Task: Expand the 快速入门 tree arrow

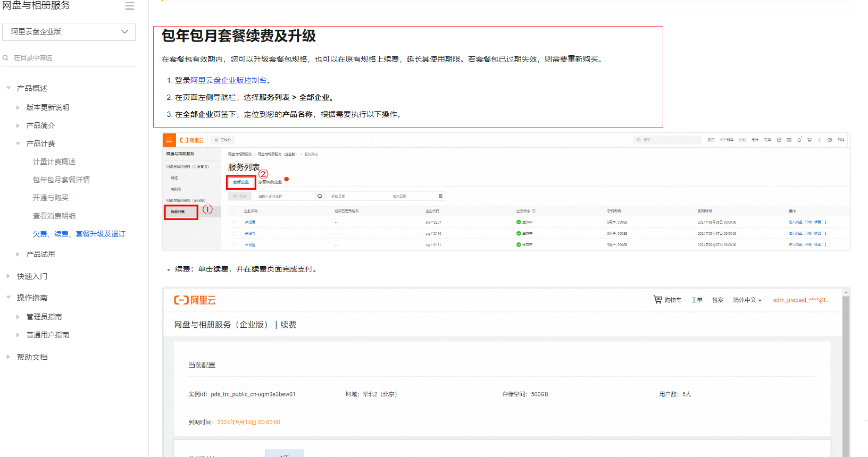Action: coord(8,276)
